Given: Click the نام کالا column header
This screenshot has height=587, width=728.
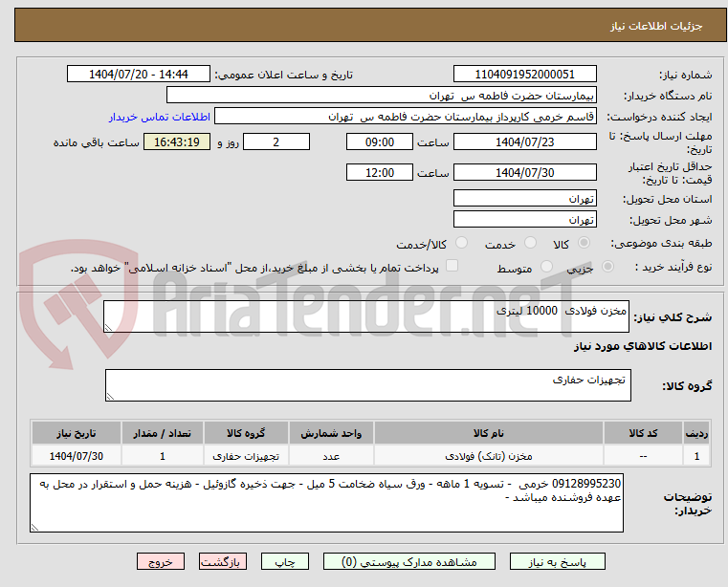Looking at the screenshot, I should (489, 433).
